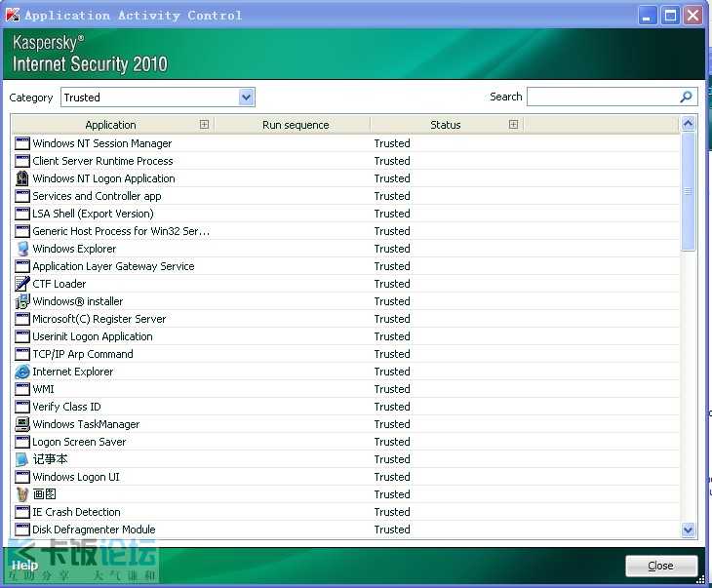Click the Windows Explorer icon

pyautogui.click(x=22, y=249)
